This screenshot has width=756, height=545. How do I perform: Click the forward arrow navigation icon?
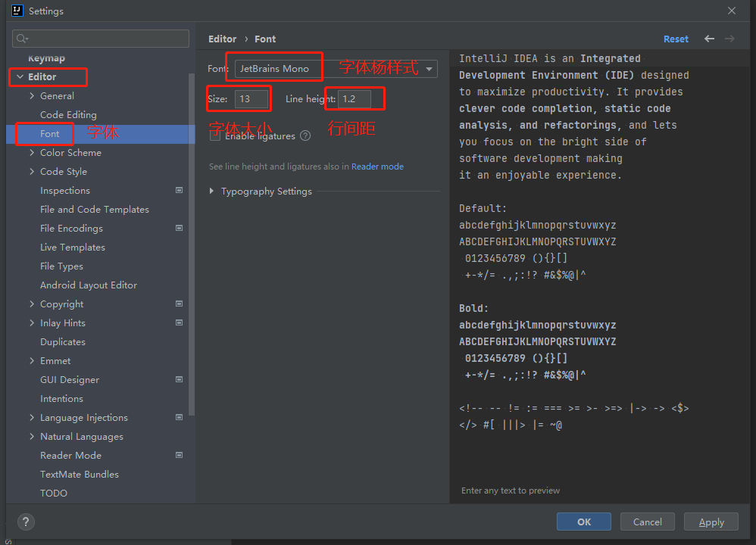click(x=730, y=39)
